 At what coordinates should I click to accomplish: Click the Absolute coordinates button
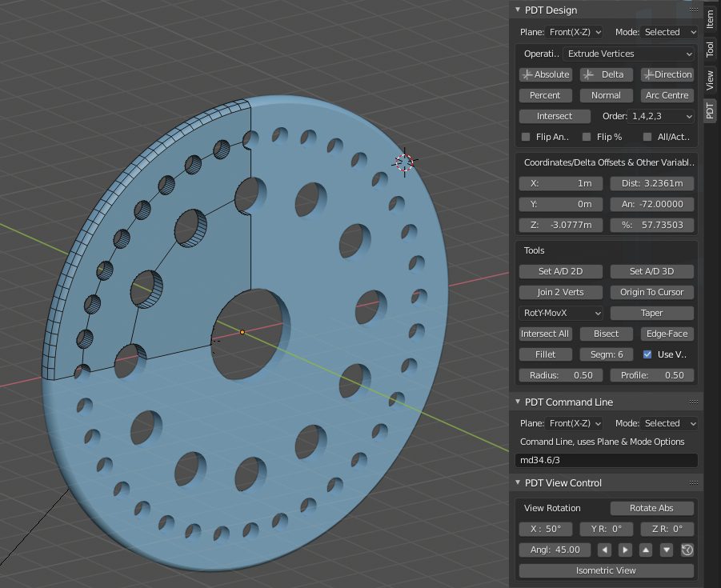click(x=545, y=74)
